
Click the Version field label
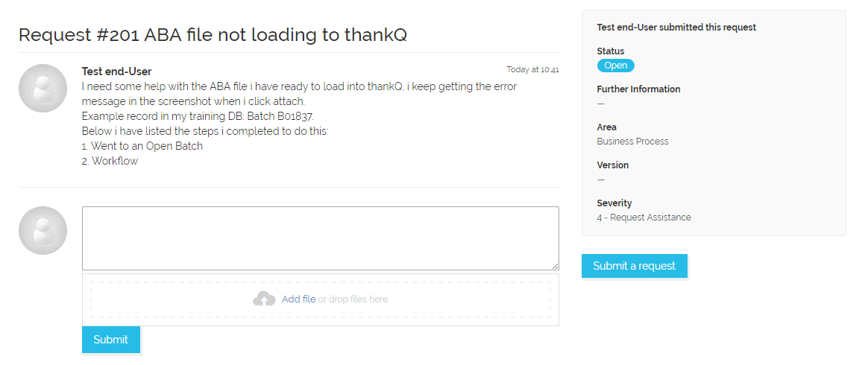(612, 165)
